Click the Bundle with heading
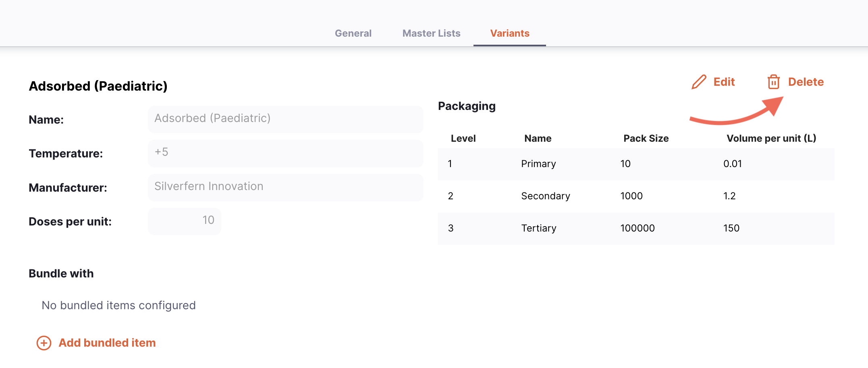Image resolution: width=868 pixels, height=368 pixels. point(61,274)
